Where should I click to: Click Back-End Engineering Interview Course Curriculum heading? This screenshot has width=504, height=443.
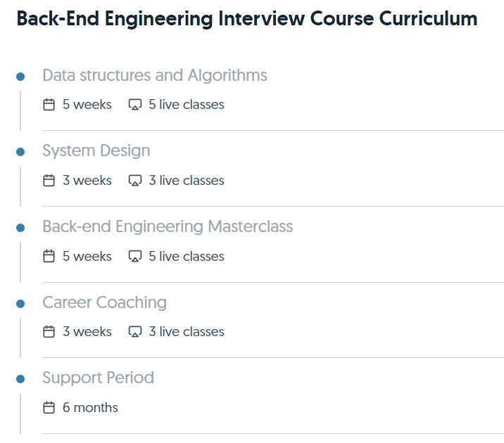pos(246,19)
